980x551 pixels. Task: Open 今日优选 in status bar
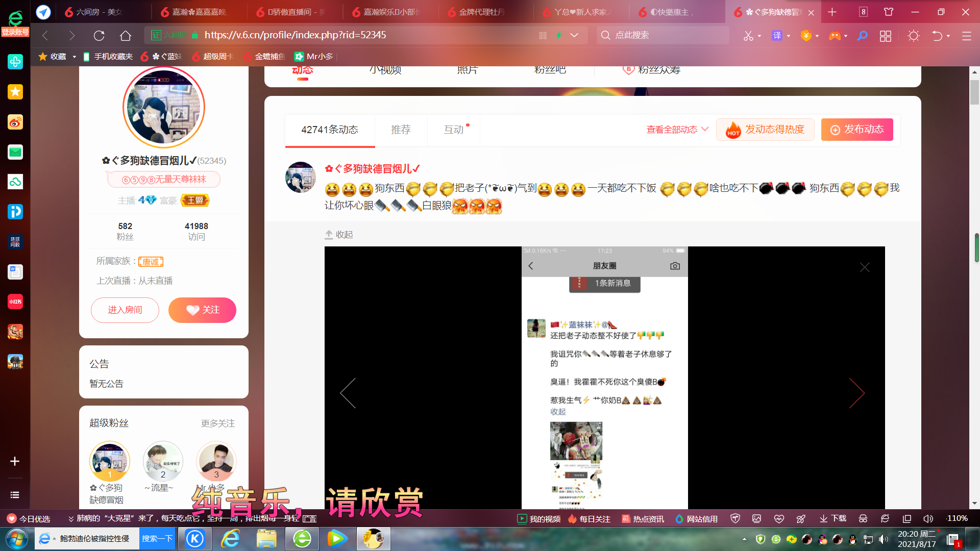point(29,519)
